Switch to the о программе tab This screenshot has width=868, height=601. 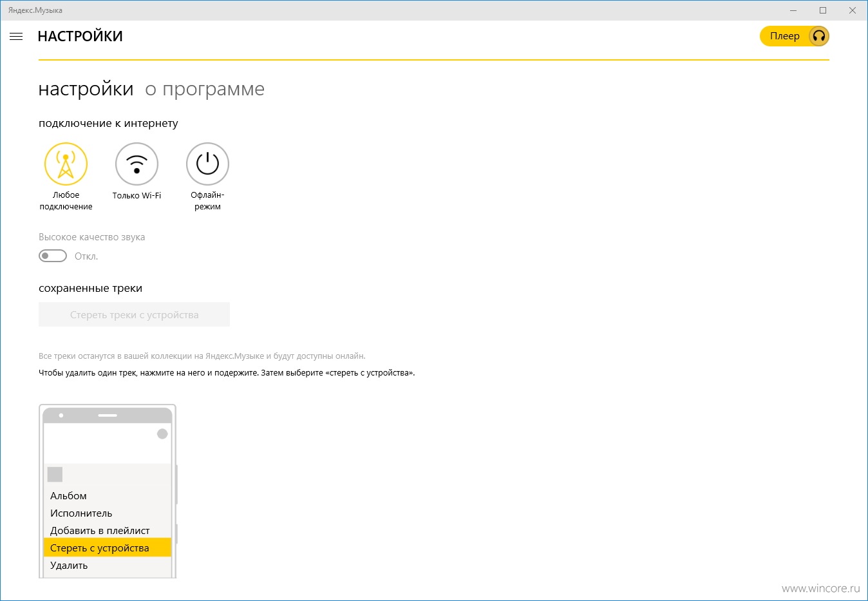[205, 90]
